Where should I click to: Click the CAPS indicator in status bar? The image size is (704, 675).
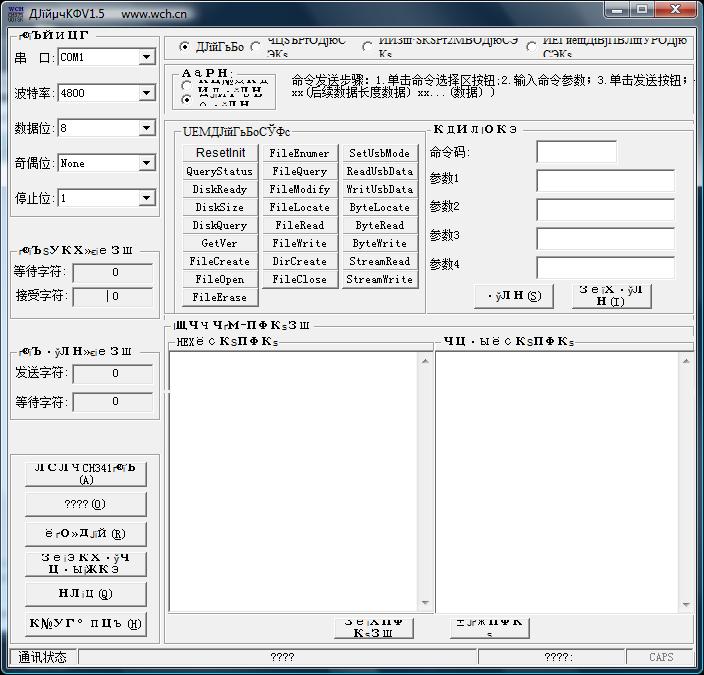661,657
